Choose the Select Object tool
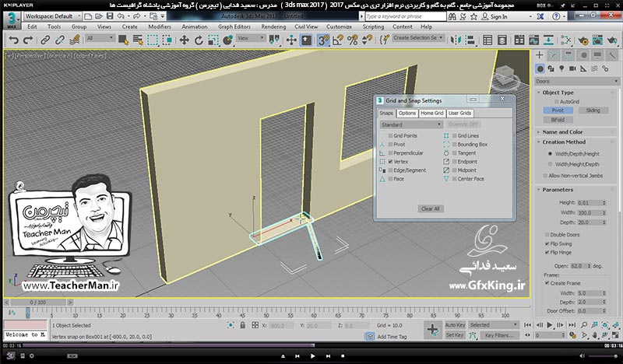 pos(123,40)
